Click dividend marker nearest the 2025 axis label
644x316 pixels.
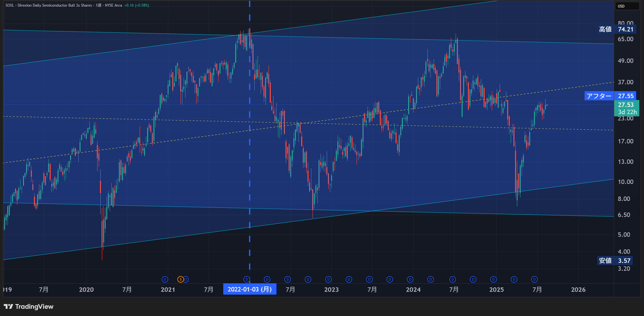coord(493,279)
